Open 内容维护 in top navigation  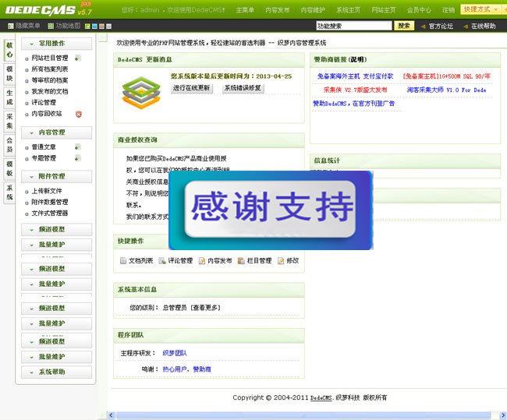[x=313, y=10]
